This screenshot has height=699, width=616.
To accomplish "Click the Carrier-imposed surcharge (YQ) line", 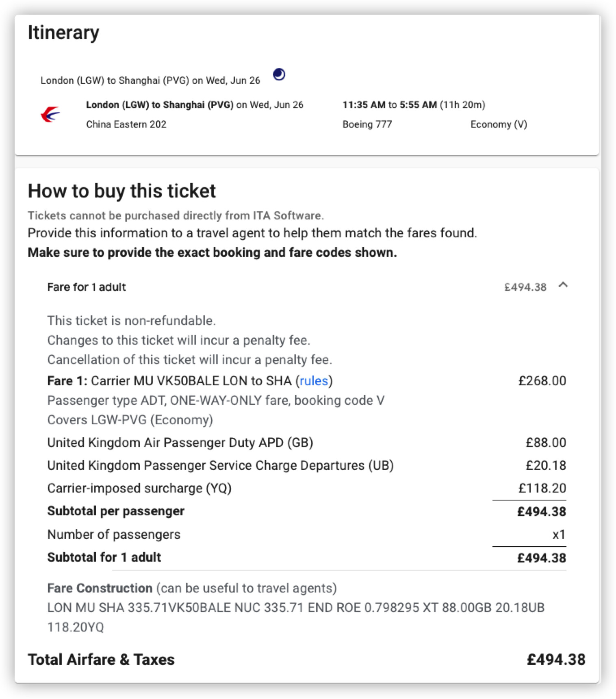I will [139, 488].
